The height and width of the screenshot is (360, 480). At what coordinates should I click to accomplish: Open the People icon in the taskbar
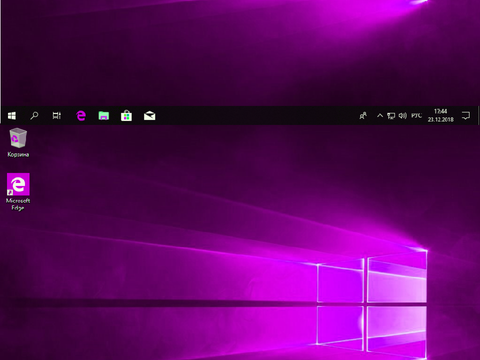pos(363,116)
